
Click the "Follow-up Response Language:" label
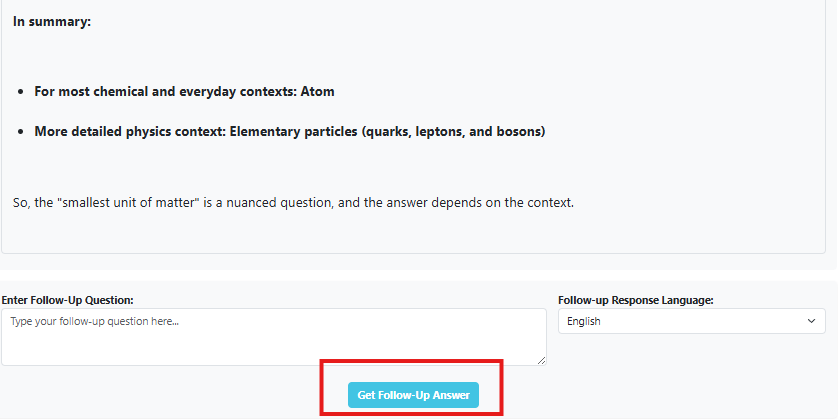click(635, 300)
